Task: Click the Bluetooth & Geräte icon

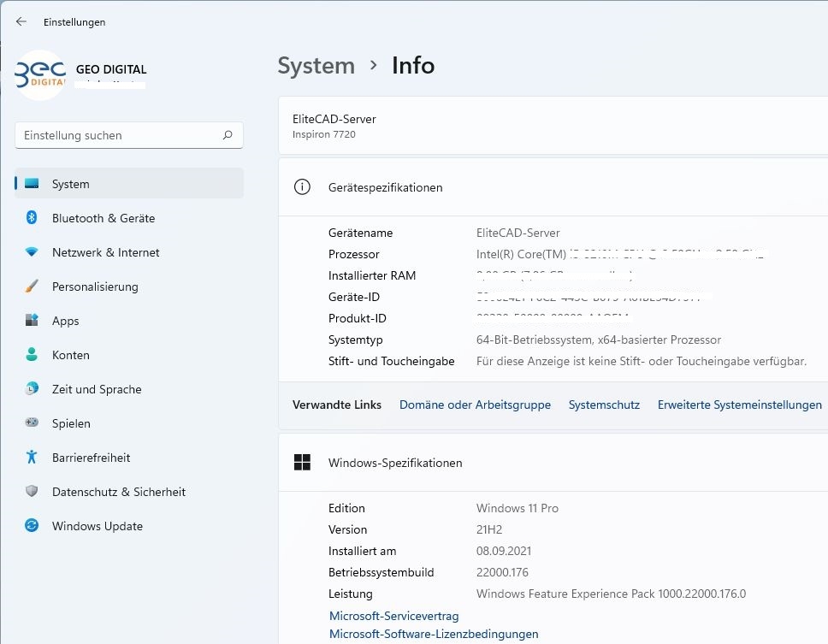Action: point(32,218)
